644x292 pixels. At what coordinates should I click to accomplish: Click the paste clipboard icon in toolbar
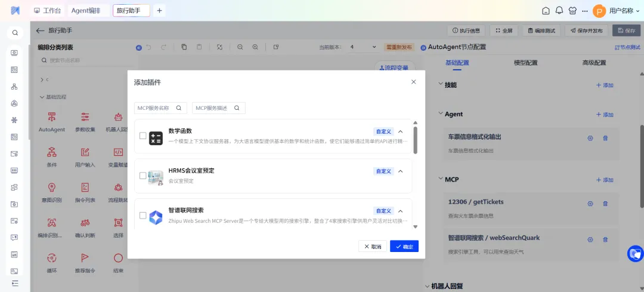(199, 47)
